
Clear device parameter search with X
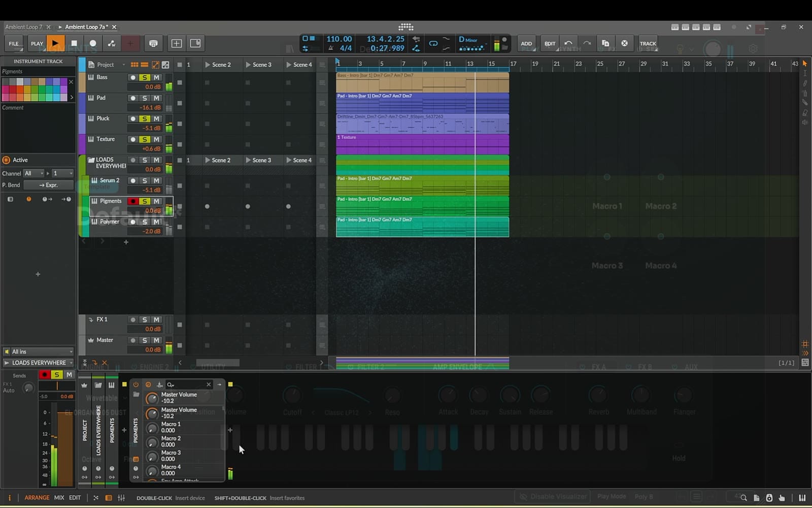point(208,385)
